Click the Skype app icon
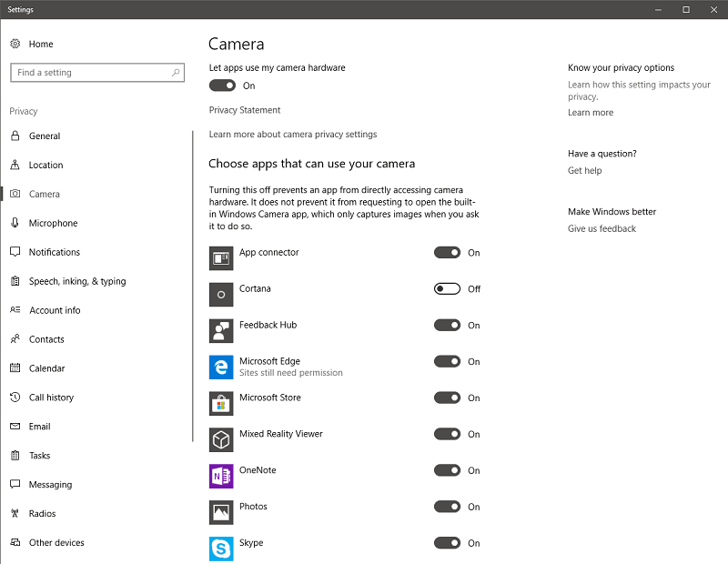 click(x=221, y=549)
